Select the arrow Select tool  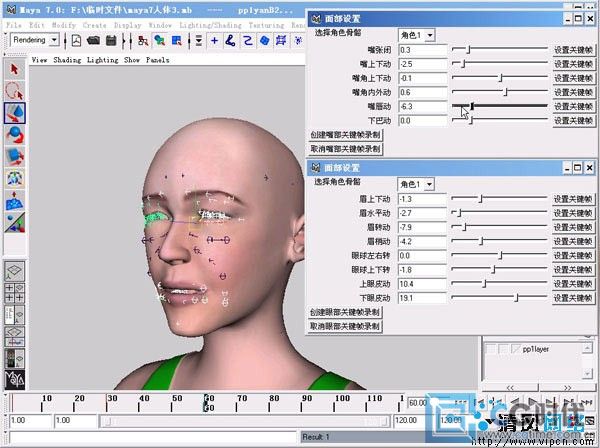tap(15, 69)
